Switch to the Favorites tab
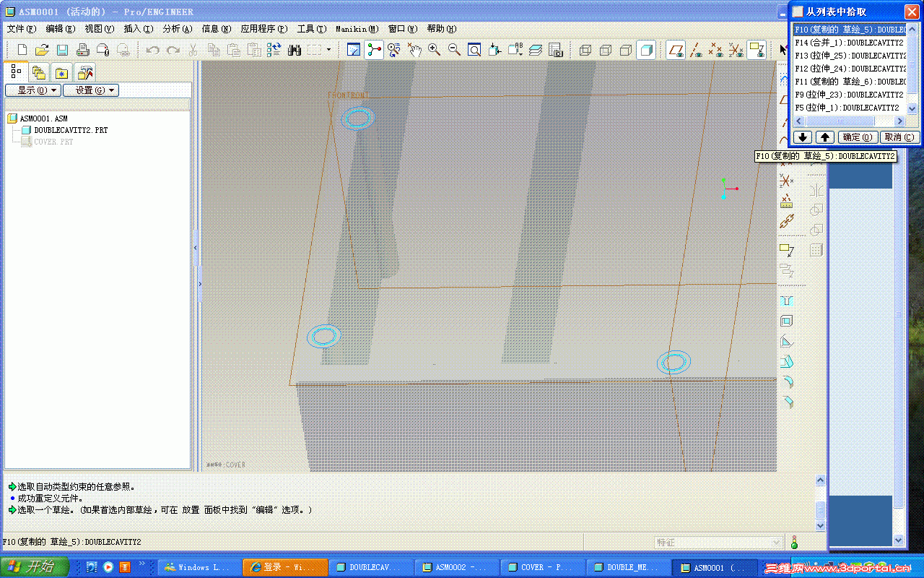The height and width of the screenshot is (578, 924). (x=62, y=72)
